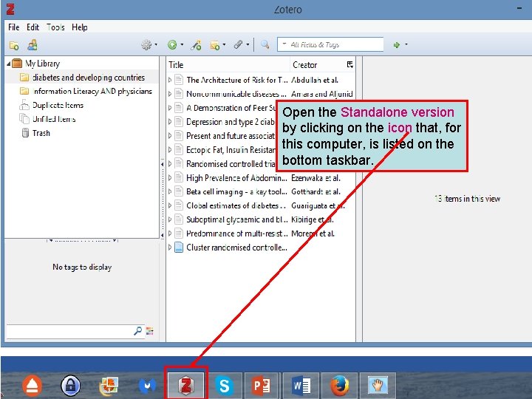Screen dimensions: 532x399
Task: Click the green Locate arrow icon
Action: click(396, 45)
